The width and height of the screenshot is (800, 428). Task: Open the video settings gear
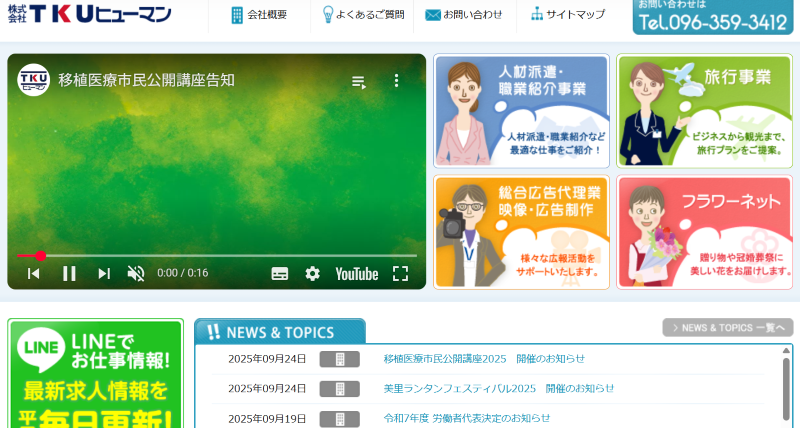pyautogui.click(x=312, y=274)
